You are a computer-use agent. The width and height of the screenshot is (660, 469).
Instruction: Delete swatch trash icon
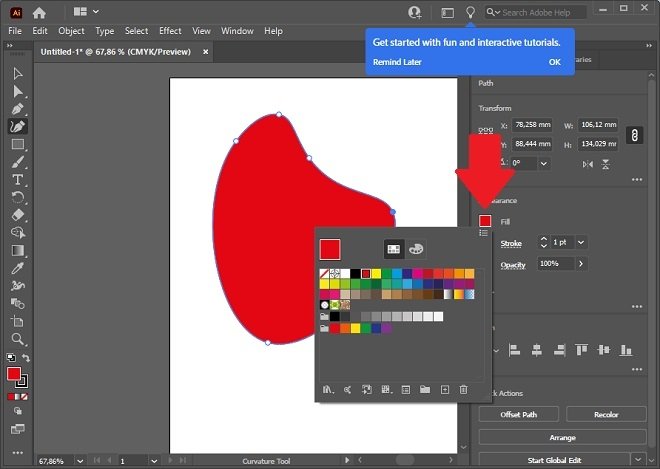point(463,390)
